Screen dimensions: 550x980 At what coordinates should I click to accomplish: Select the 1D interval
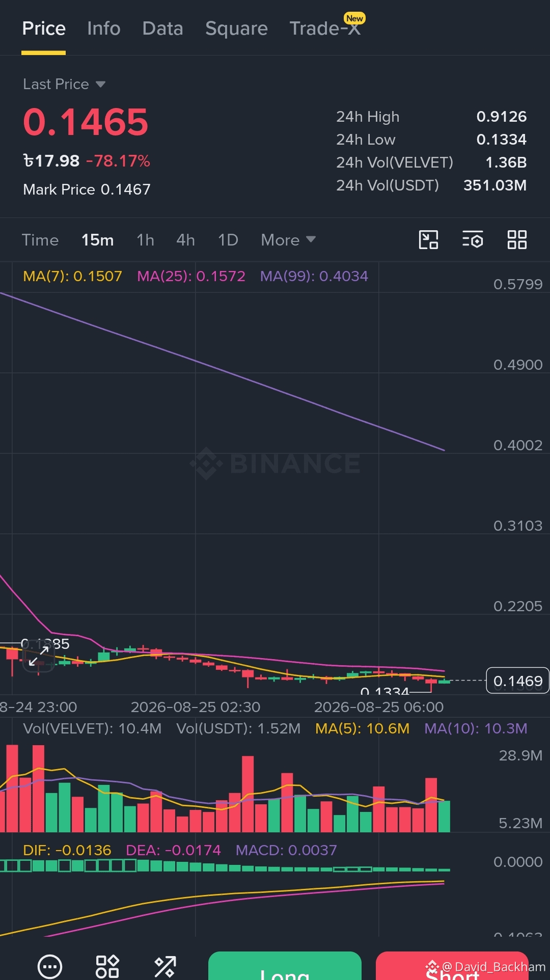coord(228,240)
